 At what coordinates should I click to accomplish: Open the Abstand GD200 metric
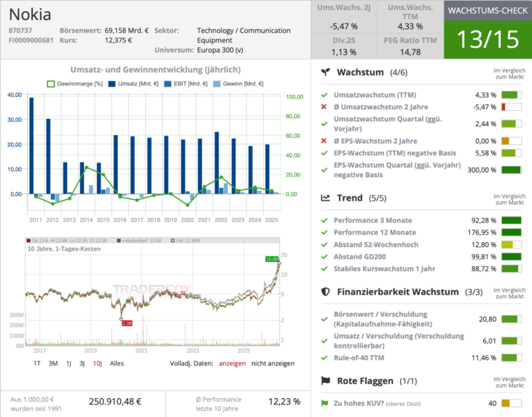pos(359,257)
